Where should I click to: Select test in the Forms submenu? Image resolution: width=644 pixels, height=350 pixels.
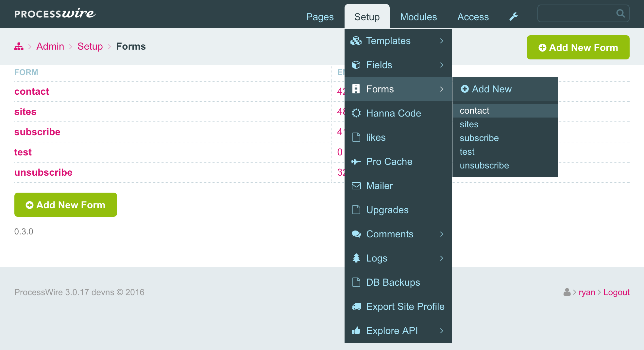[x=505, y=152]
